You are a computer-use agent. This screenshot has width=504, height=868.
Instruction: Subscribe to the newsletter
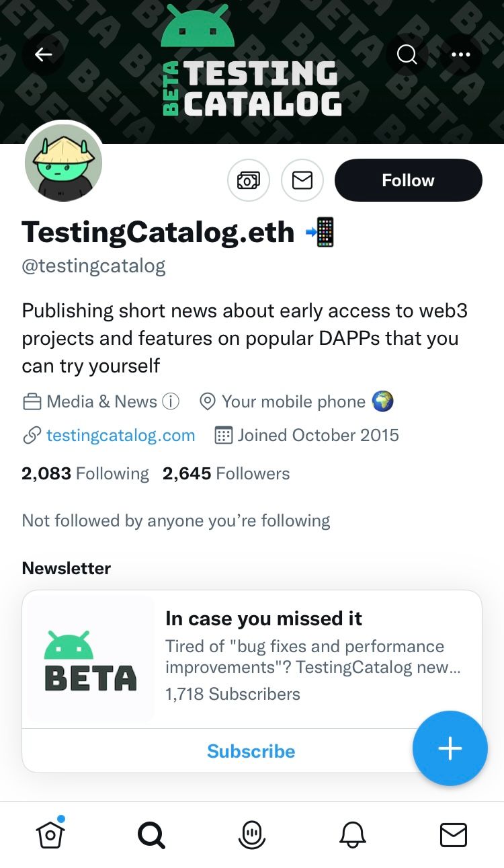251,751
